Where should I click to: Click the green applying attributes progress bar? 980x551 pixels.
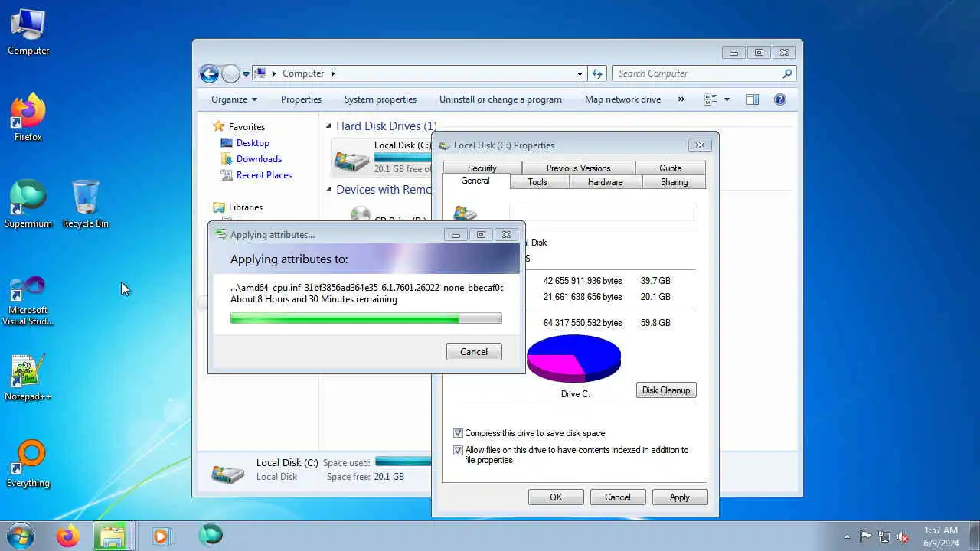(366, 318)
